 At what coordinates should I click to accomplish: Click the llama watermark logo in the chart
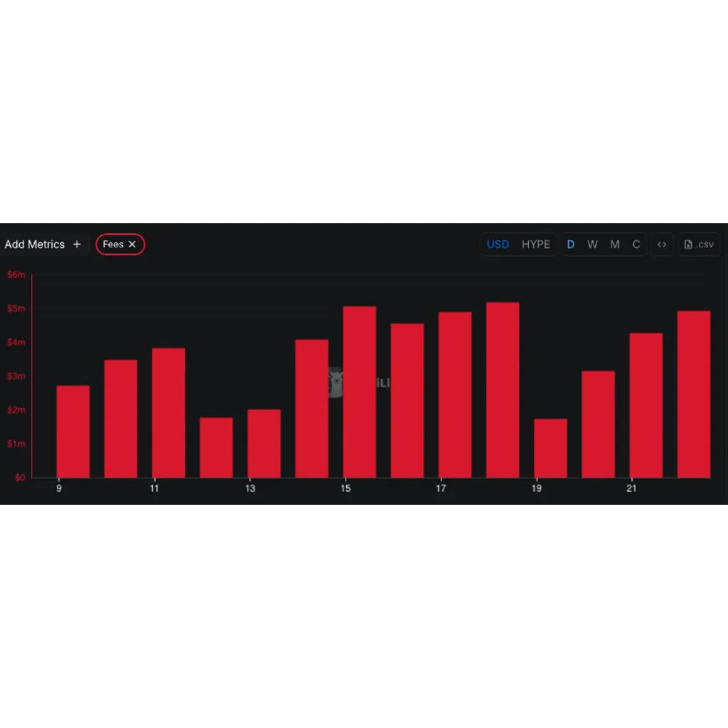(x=336, y=382)
